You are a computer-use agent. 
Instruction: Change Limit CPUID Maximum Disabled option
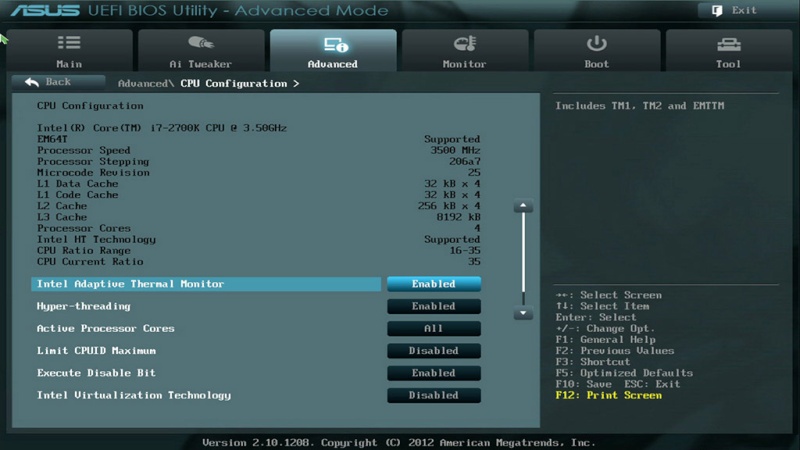click(x=434, y=351)
